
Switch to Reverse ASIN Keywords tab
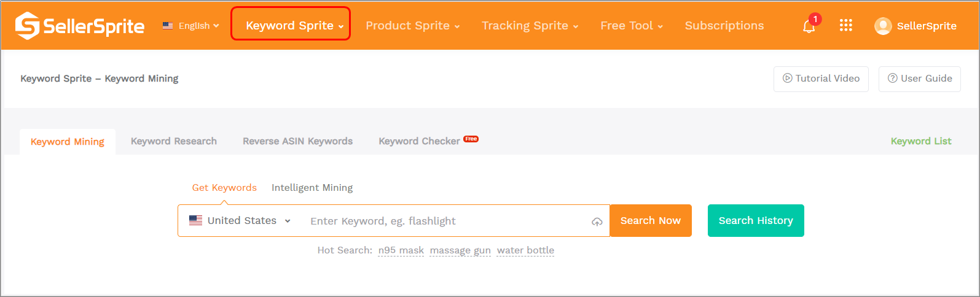click(x=297, y=141)
